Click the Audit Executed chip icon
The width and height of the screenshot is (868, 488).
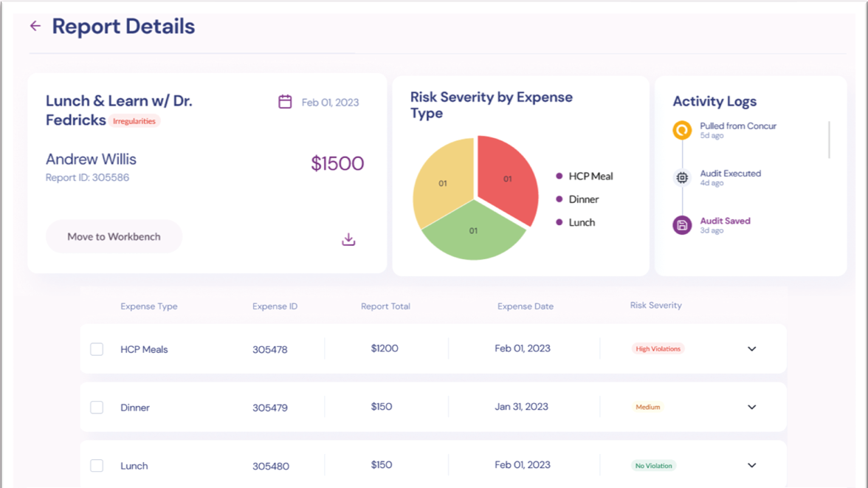click(682, 178)
